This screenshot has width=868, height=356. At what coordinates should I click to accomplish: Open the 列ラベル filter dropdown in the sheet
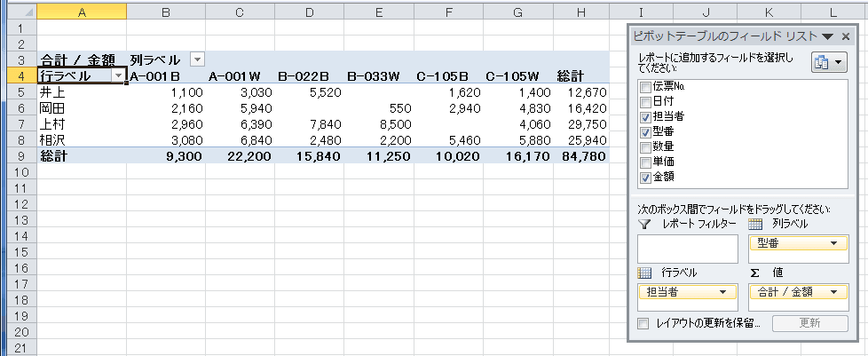[197, 59]
